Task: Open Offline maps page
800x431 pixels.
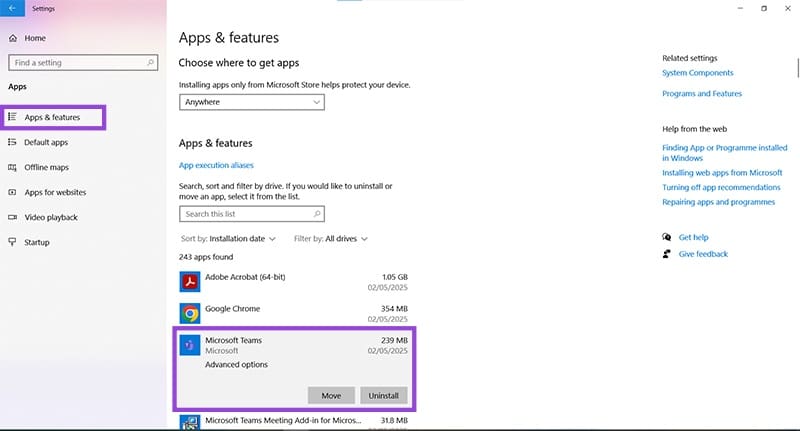Action: coord(46,167)
